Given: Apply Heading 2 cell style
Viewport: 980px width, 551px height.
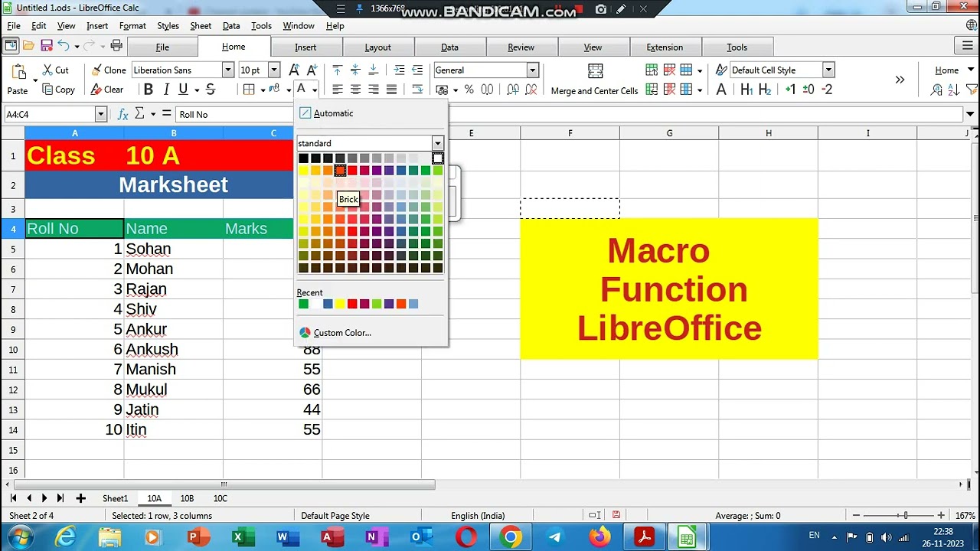Looking at the screenshot, I should coord(764,90).
